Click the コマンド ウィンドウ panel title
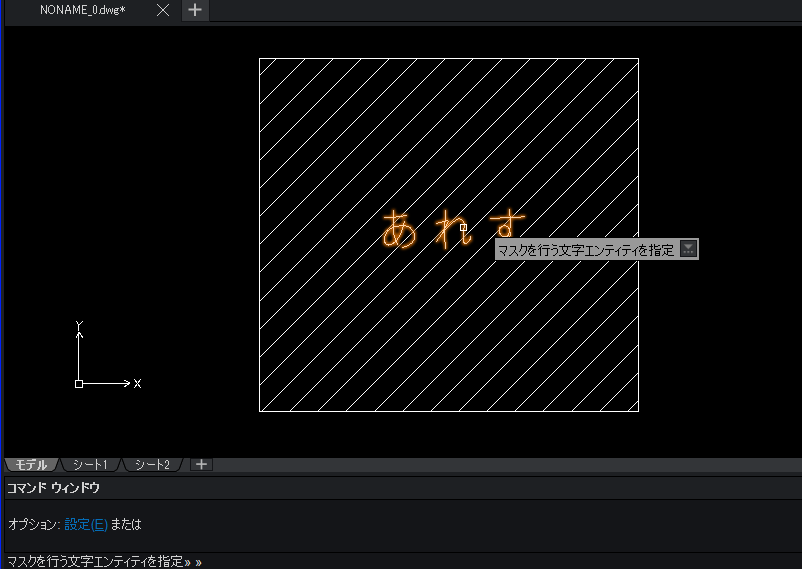The height and width of the screenshot is (569, 802). (x=53, y=488)
